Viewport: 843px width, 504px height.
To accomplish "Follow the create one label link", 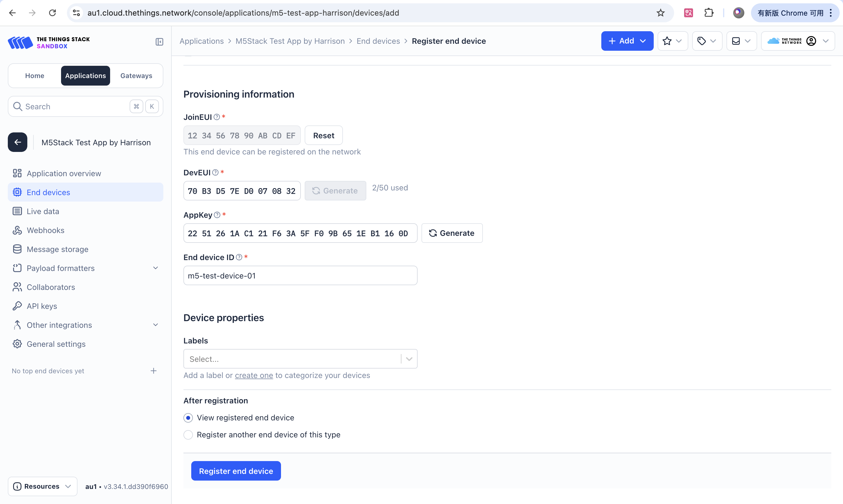I will 254,375.
